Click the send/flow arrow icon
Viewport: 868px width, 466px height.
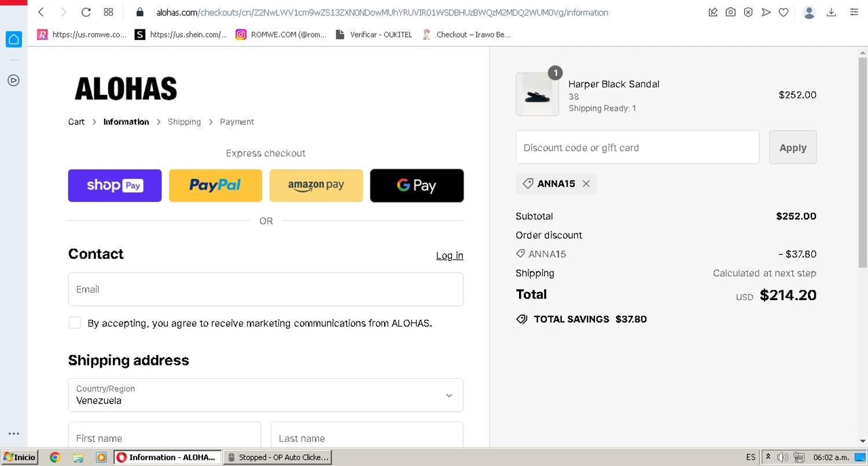(x=766, y=12)
